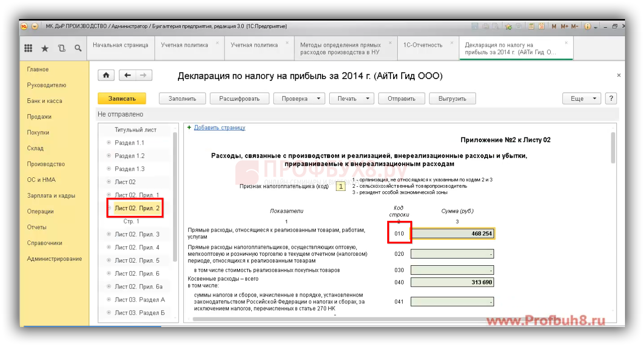The height and width of the screenshot is (346, 644).
Task: Close the Методы определения прямых расходов tab
Action: click(x=391, y=43)
